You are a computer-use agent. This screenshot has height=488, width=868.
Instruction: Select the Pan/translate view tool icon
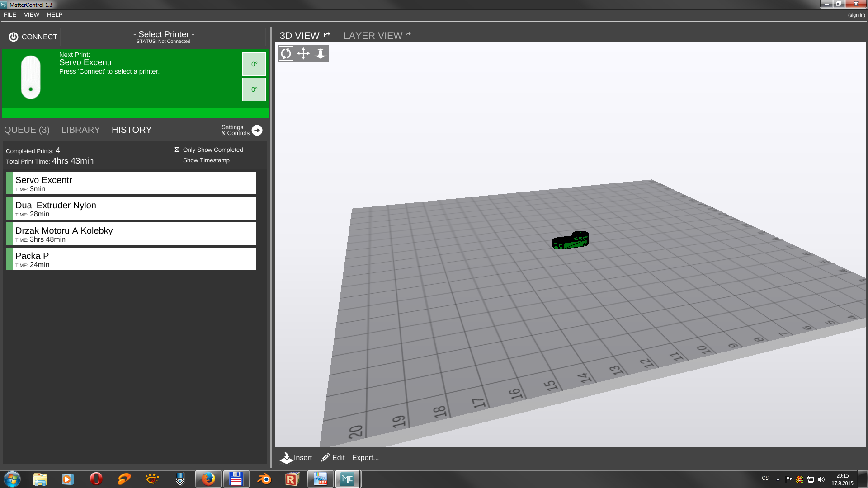coord(303,53)
